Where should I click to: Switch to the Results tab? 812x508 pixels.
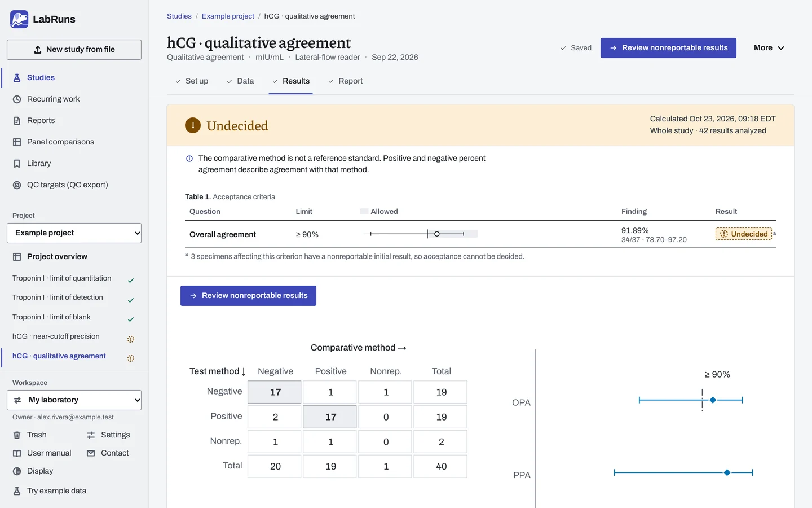coord(291,81)
